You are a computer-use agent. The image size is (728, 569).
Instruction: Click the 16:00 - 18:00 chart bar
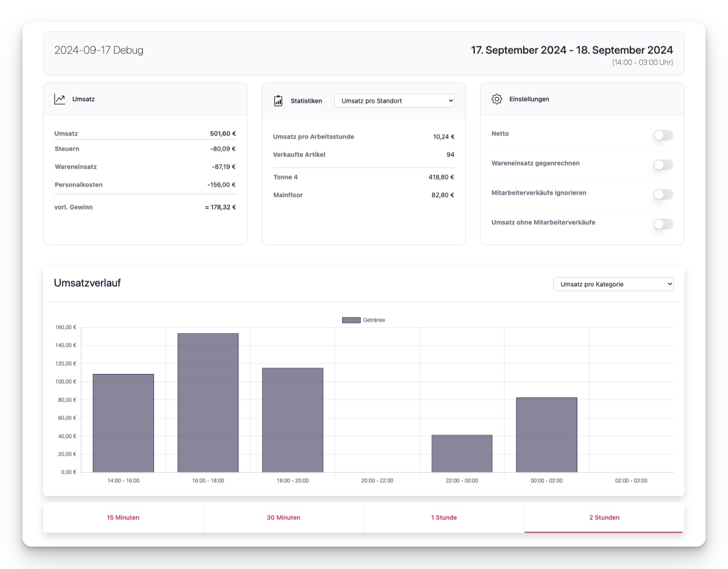point(208,403)
